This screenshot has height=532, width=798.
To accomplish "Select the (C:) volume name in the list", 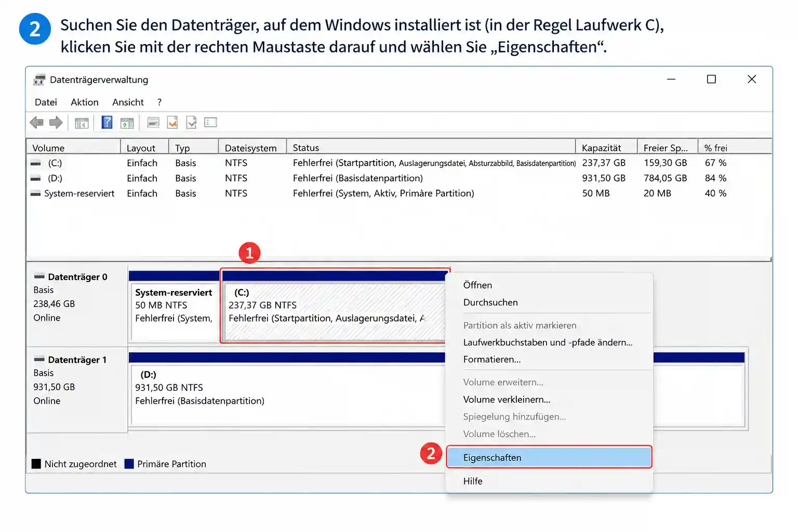I will point(55,163).
